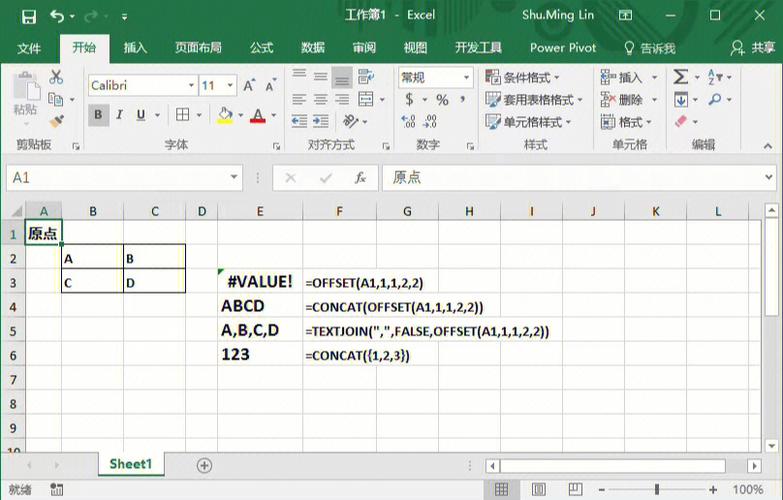Apply percent % style
This screenshot has height=500, width=783.
tap(442, 100)
